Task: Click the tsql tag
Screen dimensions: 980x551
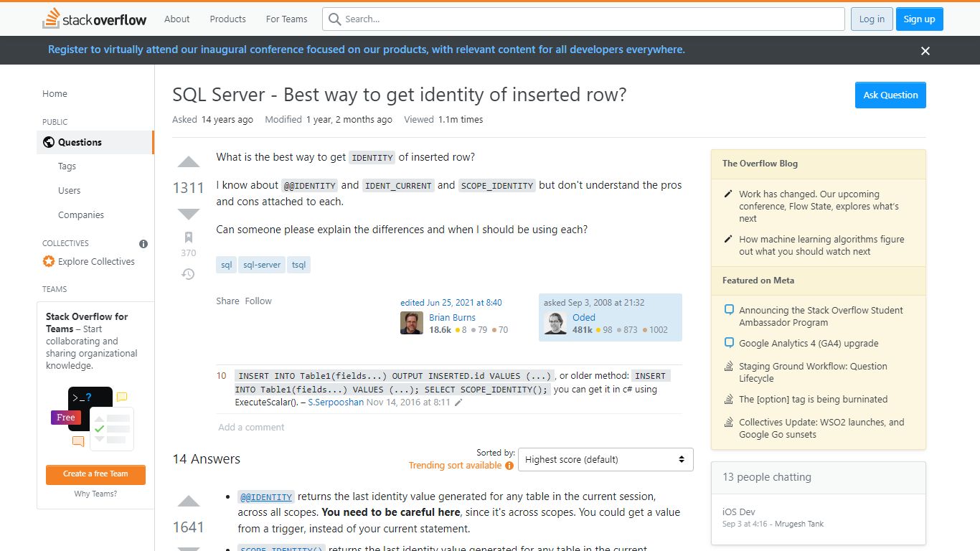Action: click(x=298, y=265)
